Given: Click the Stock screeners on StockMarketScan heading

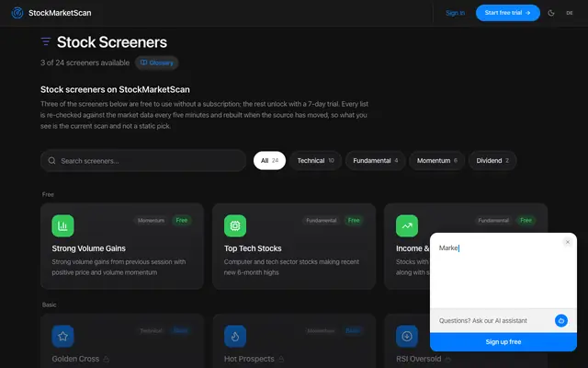Looking at the screenshot, I should [115, 89].
